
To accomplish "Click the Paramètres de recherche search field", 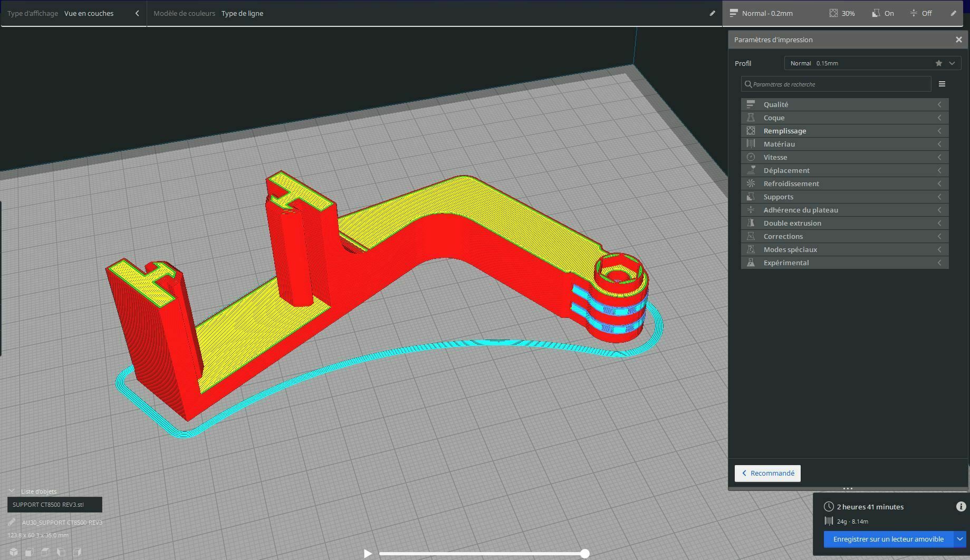I will coord(839,84).
